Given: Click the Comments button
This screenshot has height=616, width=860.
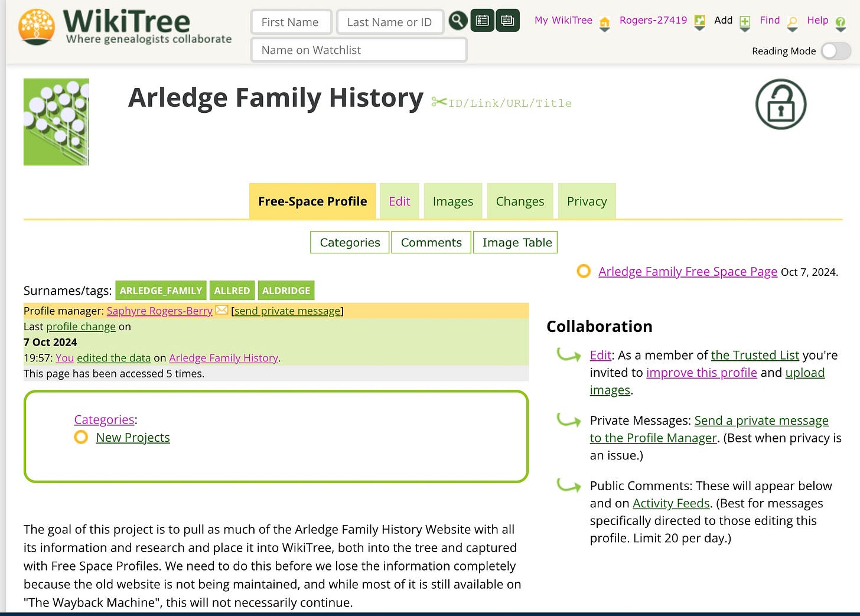Looking at the screenshot, I should [x=431, y=242].
